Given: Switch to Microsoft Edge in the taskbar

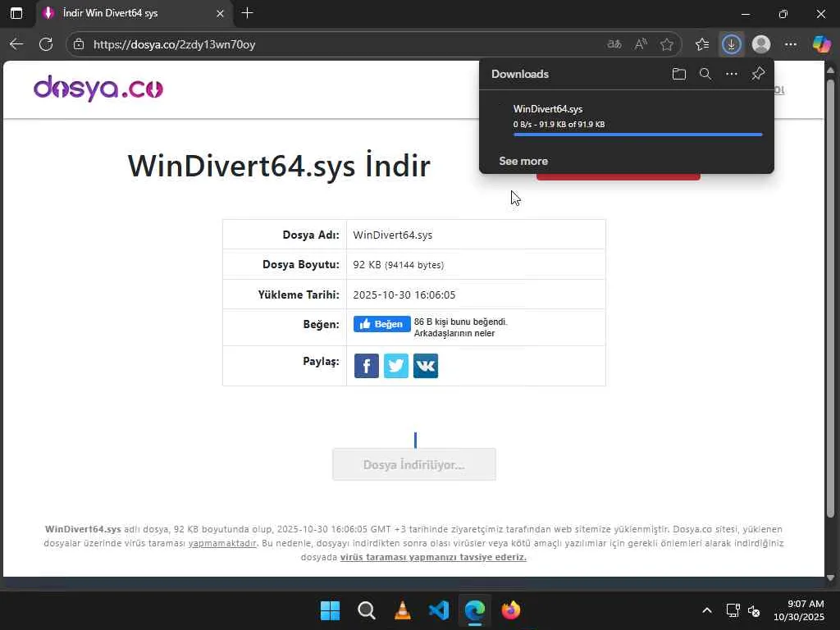Looking at the screenshot, I should [475, 610].
